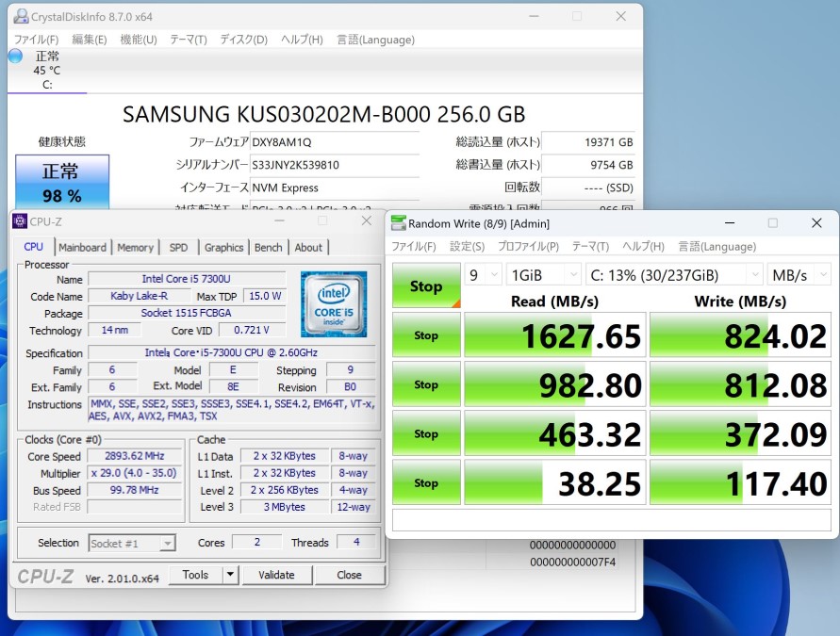
Task: Open テーマ(T) menu in CrystalDiskMark
Action: coord(590,246)
